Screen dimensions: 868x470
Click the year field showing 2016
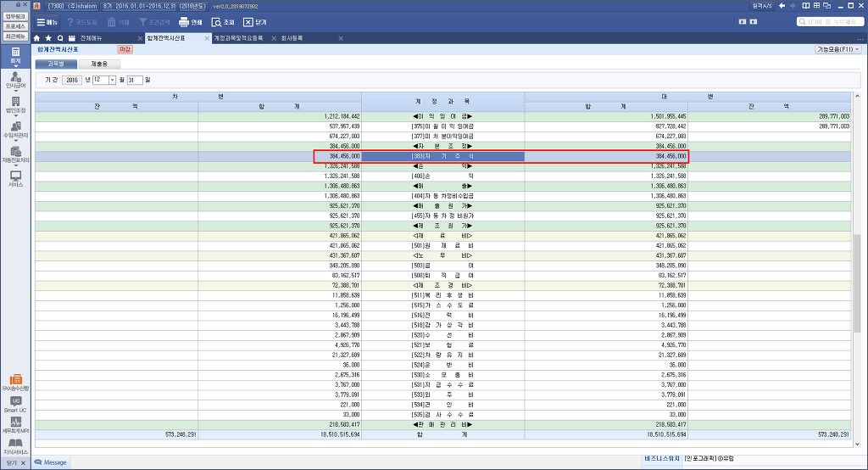(x=72, y=80)
